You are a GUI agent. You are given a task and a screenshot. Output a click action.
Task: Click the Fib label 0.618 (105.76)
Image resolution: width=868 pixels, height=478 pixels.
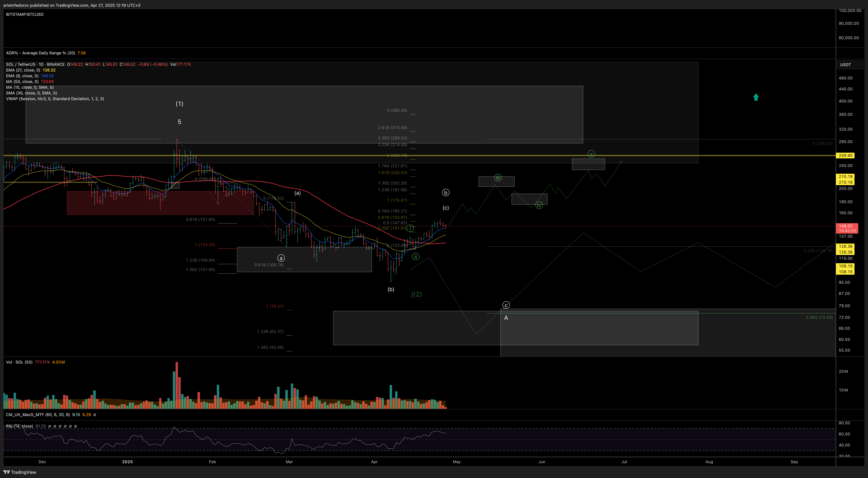(269, 265)
